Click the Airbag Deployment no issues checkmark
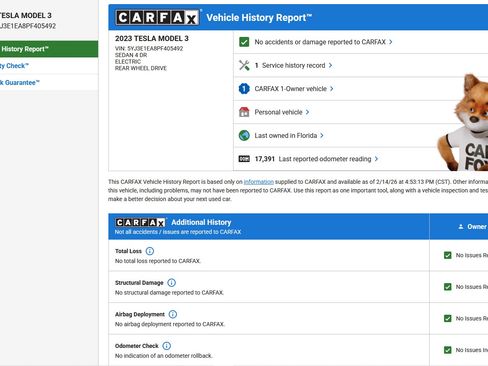The image size is (488, 366). [448, 318]
